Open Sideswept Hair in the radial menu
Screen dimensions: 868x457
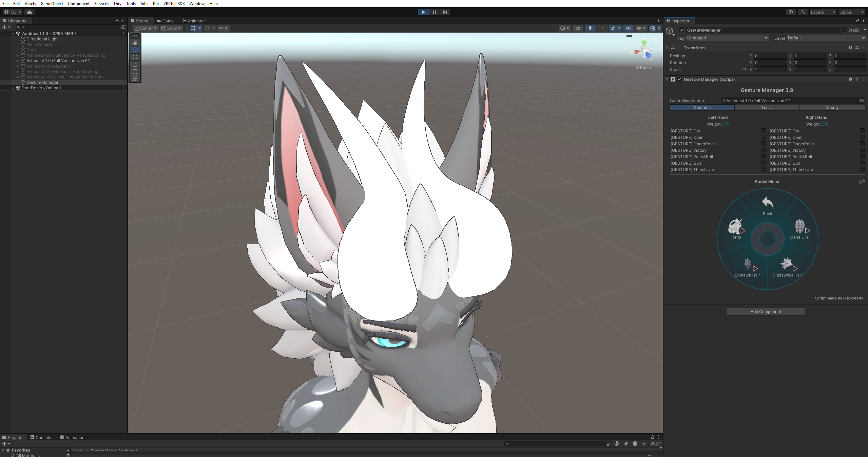tap(788, 268)
